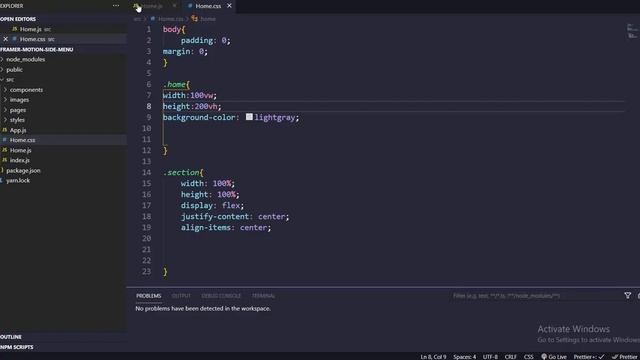The image size is (640, 360).
Task: Collapse the FRAMER-MOTION-SIDE-MENU project section
Action: tap(37, 49)
